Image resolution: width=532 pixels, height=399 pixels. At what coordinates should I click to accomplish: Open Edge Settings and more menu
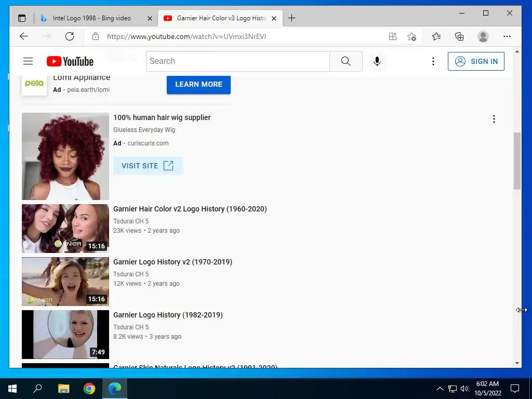[507, 36]
